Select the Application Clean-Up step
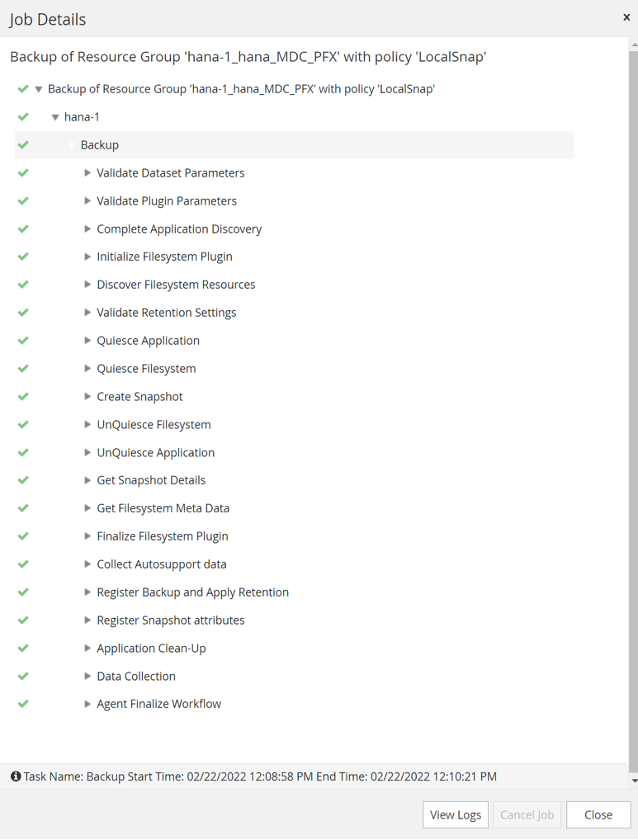This screenshot has width=638, height=840. (151, 649)
